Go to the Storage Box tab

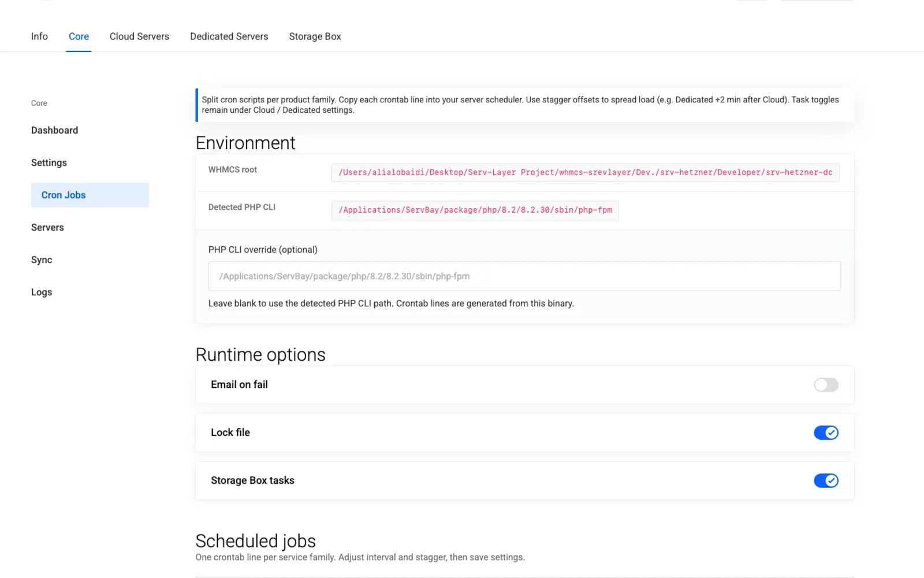point(315,36)
